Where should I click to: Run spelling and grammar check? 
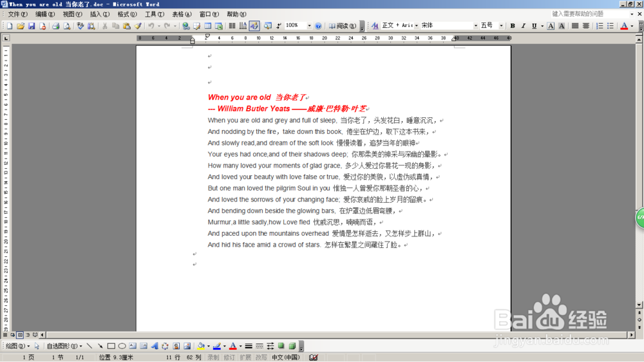pos(80,26)
